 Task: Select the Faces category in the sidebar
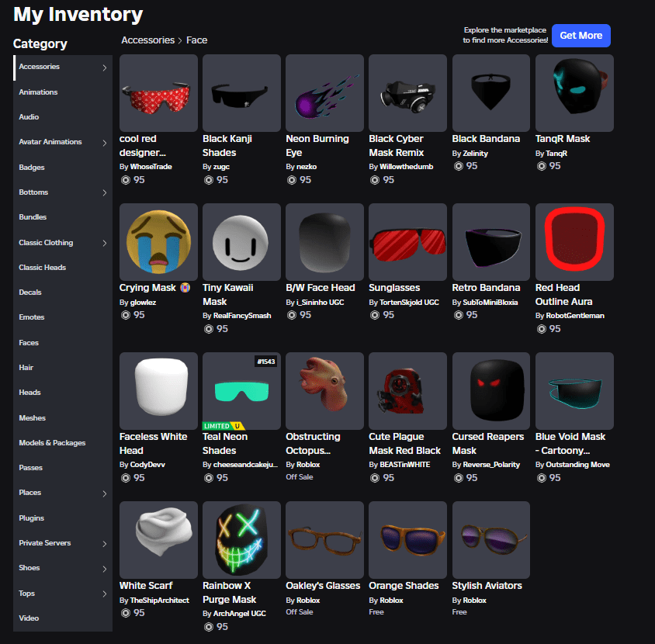(x=28, y=342)
